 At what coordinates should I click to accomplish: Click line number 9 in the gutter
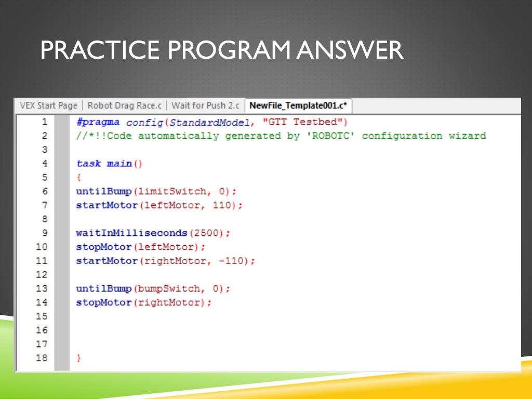[x=45, y=233]
